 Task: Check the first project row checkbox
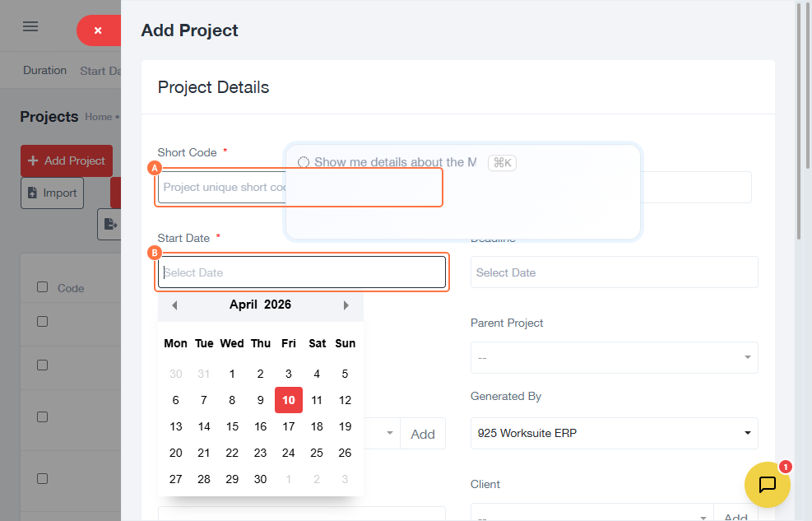[x=42, y=321]
